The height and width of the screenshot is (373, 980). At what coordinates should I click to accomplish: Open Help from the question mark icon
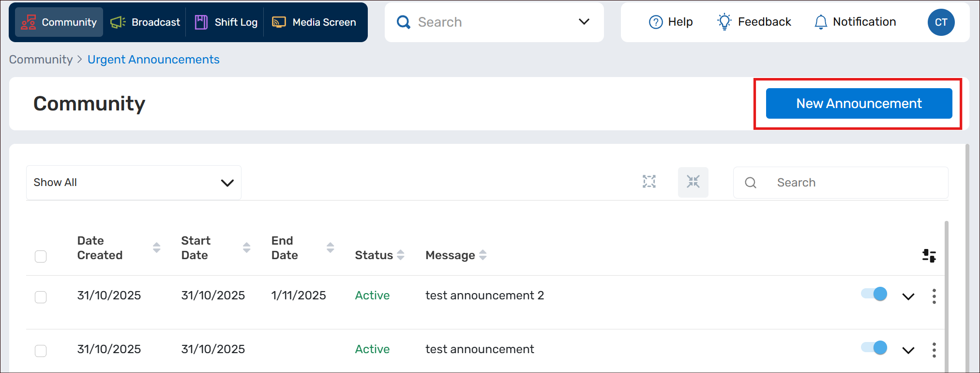click(x=656, y=22)
